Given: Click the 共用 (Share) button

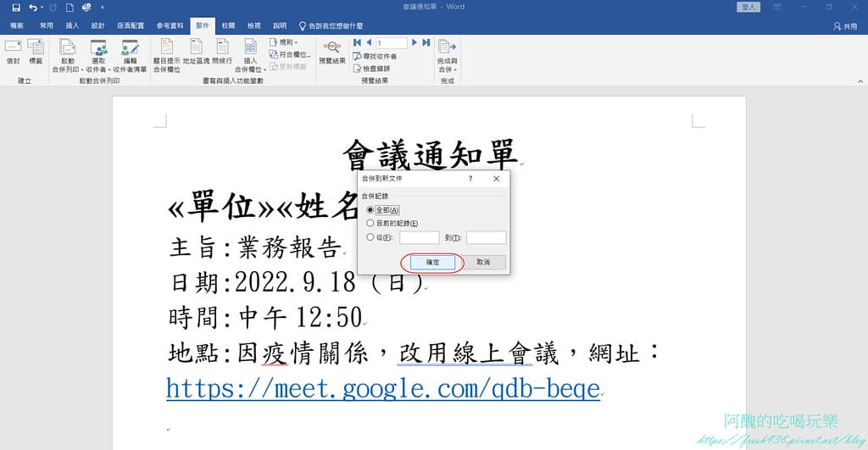Looking at the screenshot, I should (845, 26).
